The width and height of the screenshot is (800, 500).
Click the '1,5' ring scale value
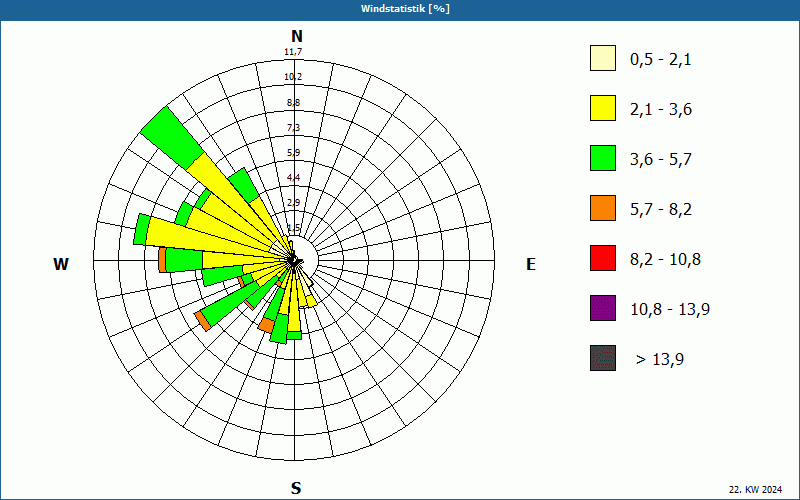pyautogui.click(x=293, y=228)
